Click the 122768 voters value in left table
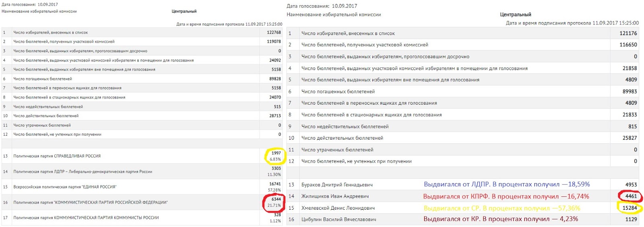Image resolution: width=644 pixels, height=227 pixels. point(274,33)
